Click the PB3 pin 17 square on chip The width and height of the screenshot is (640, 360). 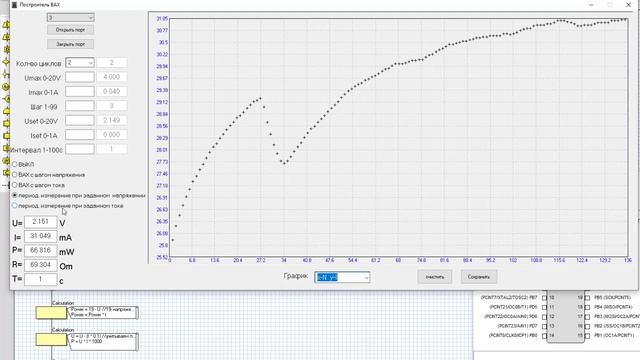587,317
